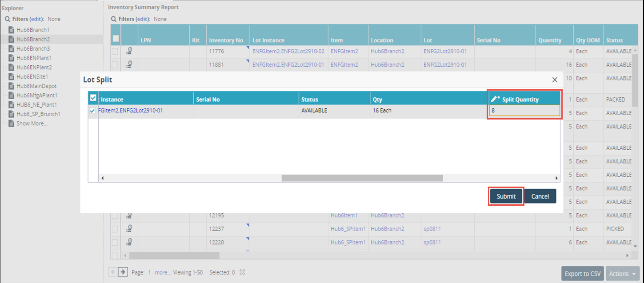
Task: Edit Explorer filters link
Action: tap(36, 19)
